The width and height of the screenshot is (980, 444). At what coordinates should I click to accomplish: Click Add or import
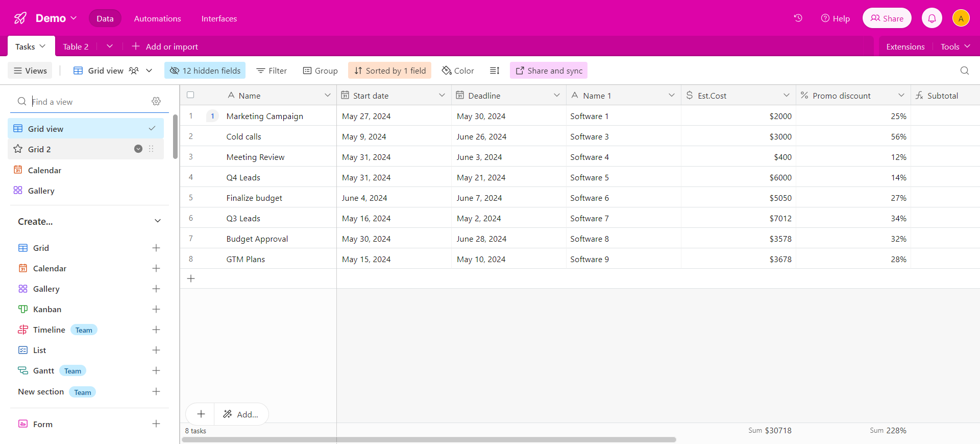tap(165, 46)
